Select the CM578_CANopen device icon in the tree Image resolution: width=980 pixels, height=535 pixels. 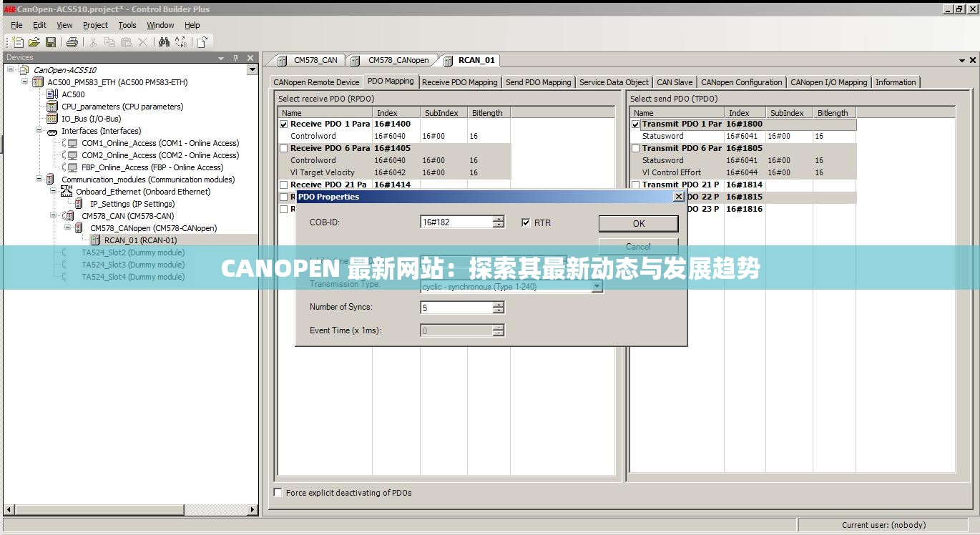(x=78, y=227)
